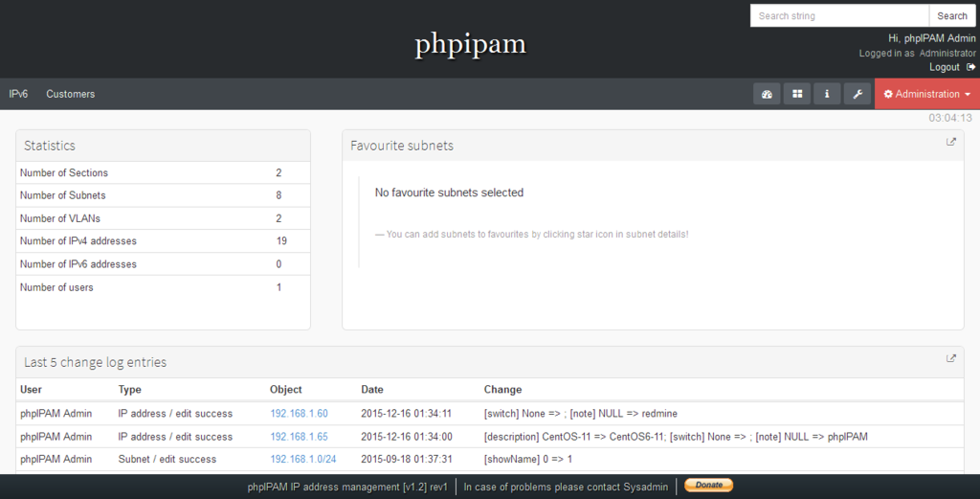Open the subnets grid icon
Image resolution: width=980 pixels, height=499 pixels.
[797, 94]
